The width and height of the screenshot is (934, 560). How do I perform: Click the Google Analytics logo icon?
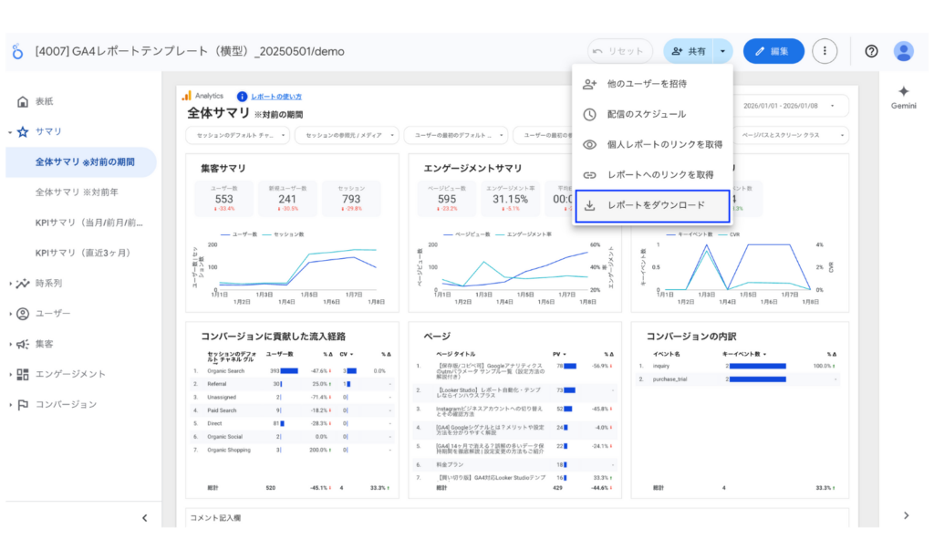[188, 94]
